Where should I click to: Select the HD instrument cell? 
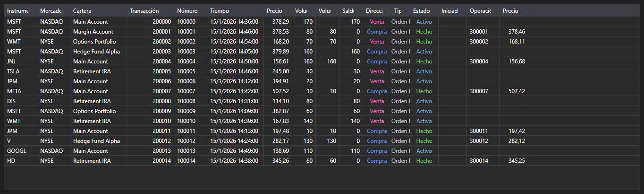pos(20,161)
